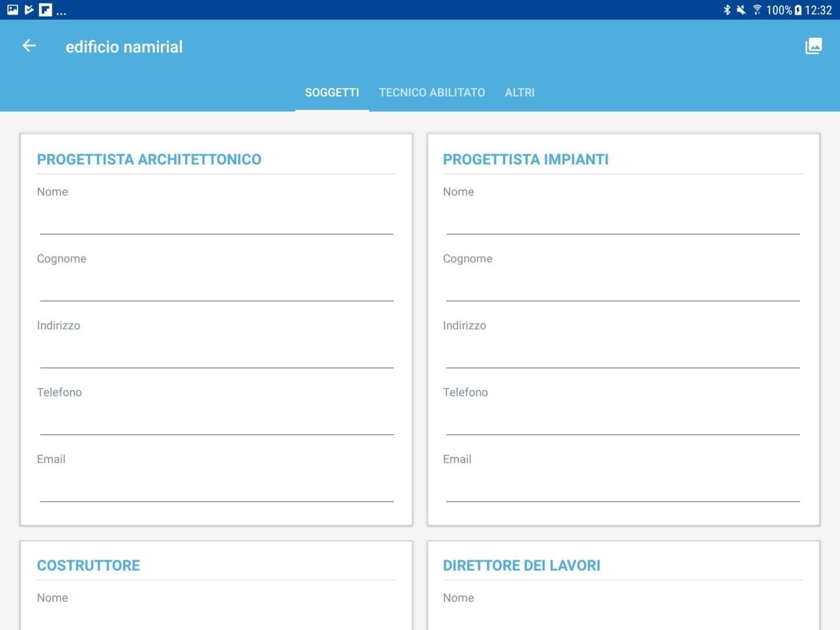840x630 pixels.
Task: Tap the Bluetooth icon in status bar
Action: click(x=727, y=9)
